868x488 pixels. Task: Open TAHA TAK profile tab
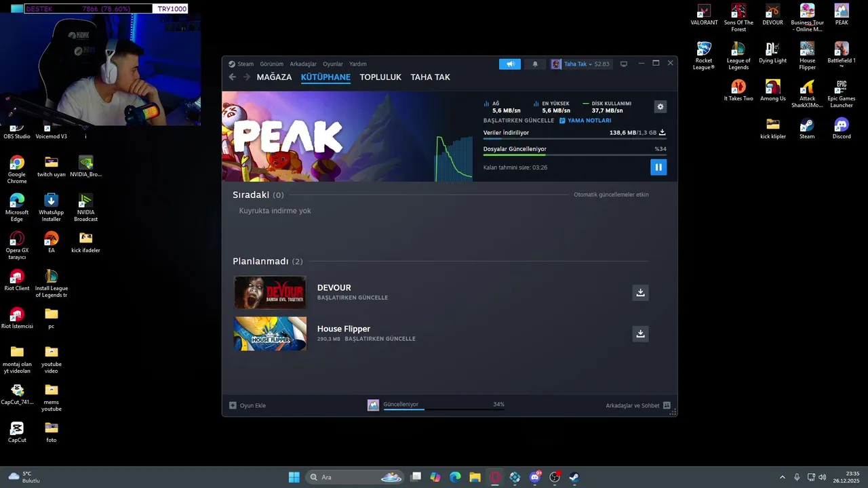pos(430,77)
